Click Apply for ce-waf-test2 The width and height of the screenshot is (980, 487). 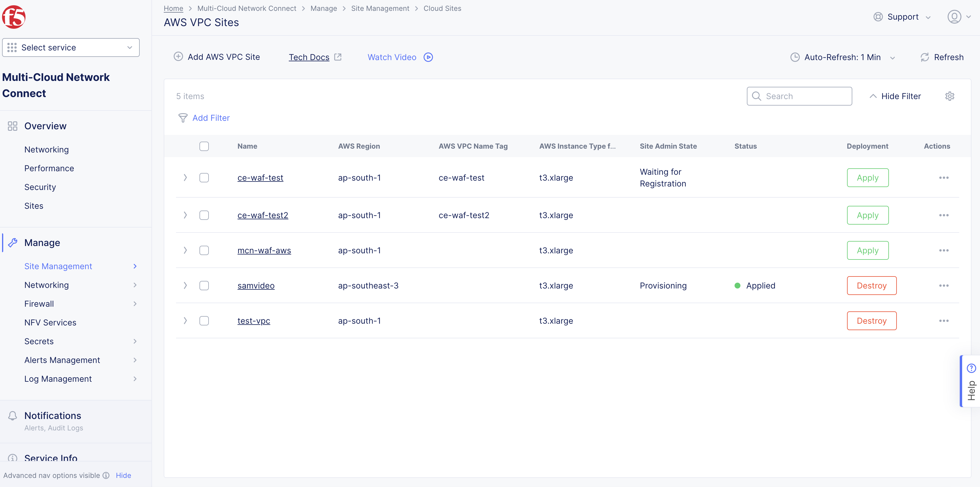[x=868, y=215]
